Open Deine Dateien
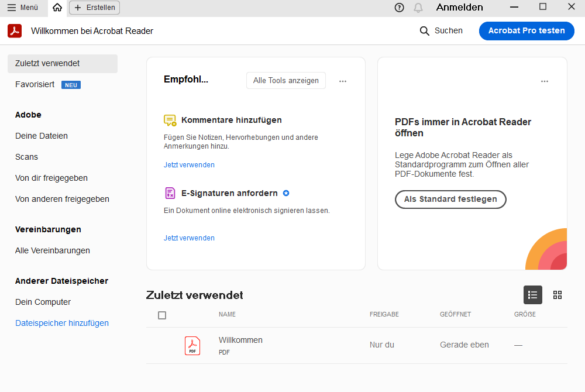 coord(42,136)
